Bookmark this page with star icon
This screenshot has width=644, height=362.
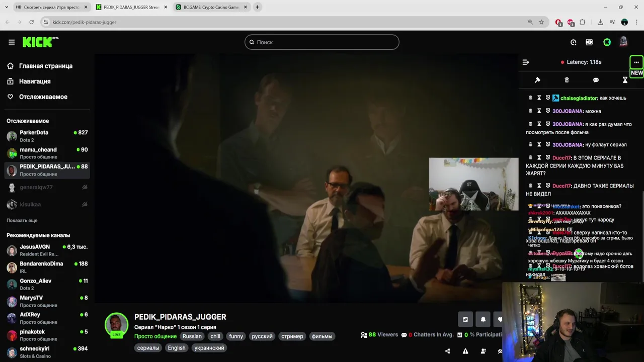(x=541, y=22)
